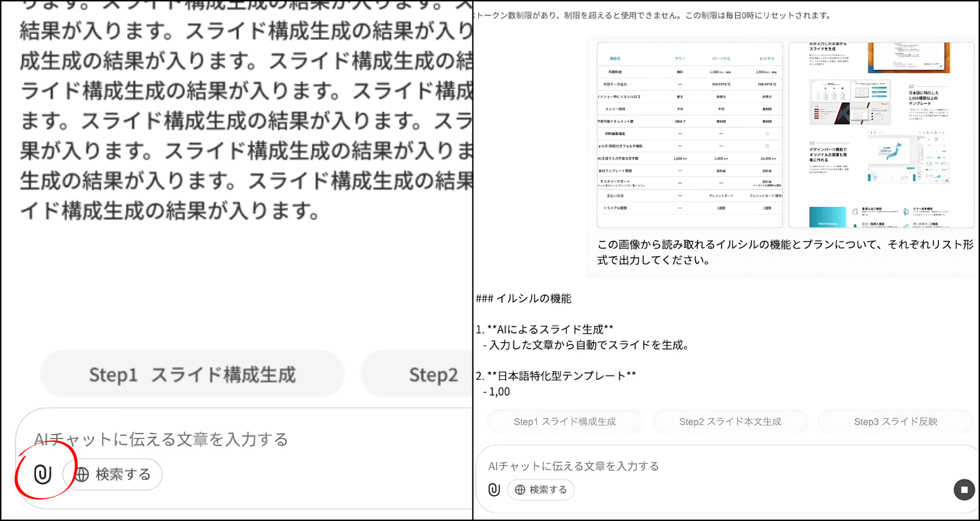Click the 日本語特化型テンプレート list item
The height and width of the screenshot is (521, 980).
pos(561,376)
